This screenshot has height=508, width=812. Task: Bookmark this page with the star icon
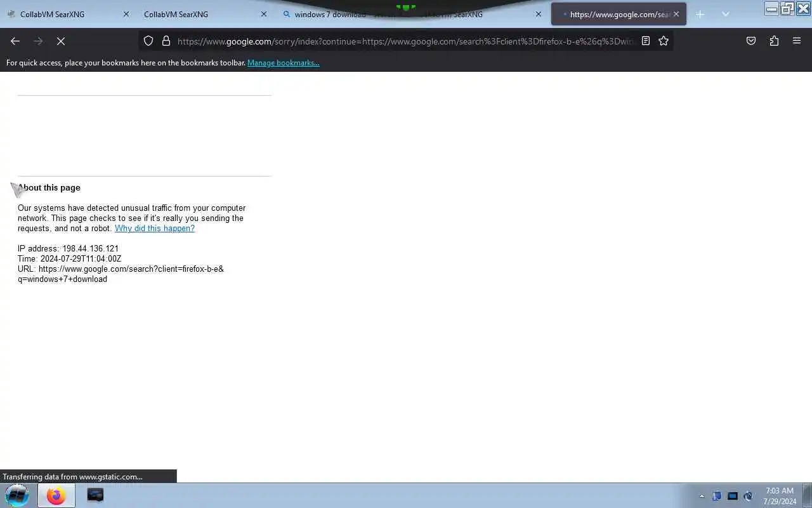pyautogui.click(x=664, y=41)
